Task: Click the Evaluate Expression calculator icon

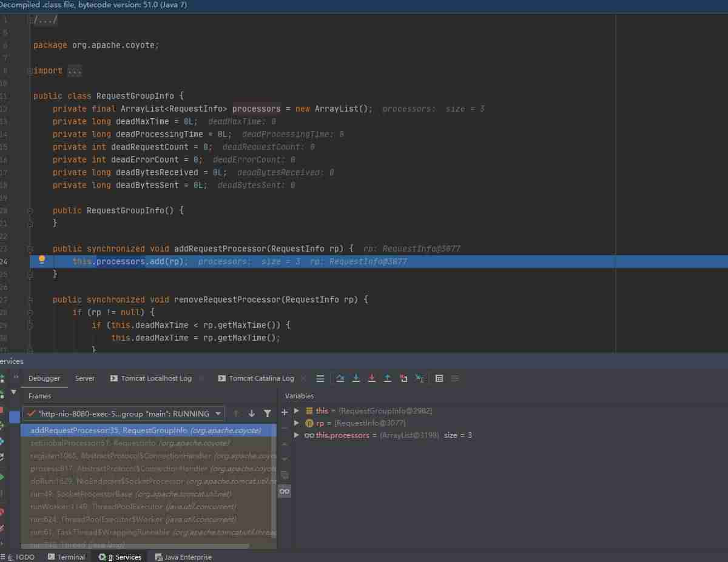Action: tap(439, 378)
